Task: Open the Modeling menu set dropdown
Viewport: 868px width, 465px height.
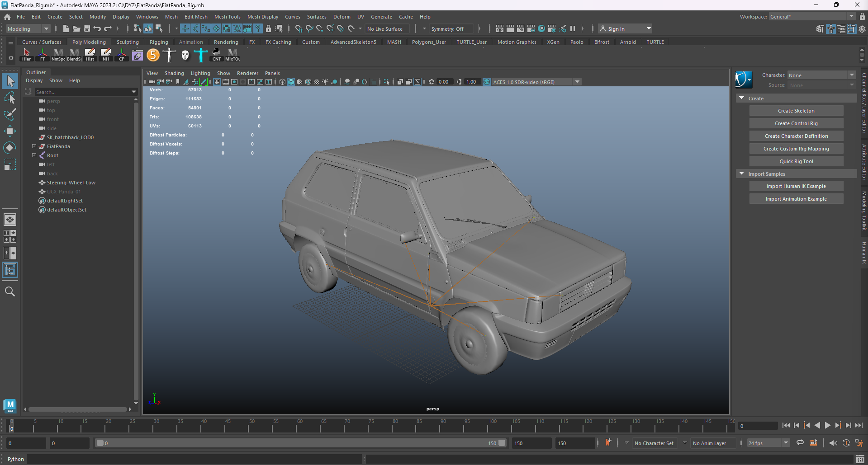Action: (x=28, y=28)
